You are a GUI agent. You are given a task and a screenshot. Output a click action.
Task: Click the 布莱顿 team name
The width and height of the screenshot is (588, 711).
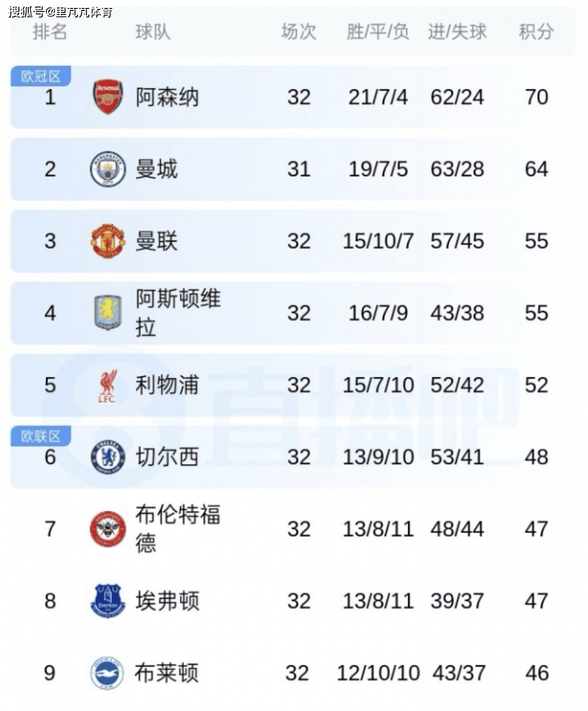click(167, 673)
